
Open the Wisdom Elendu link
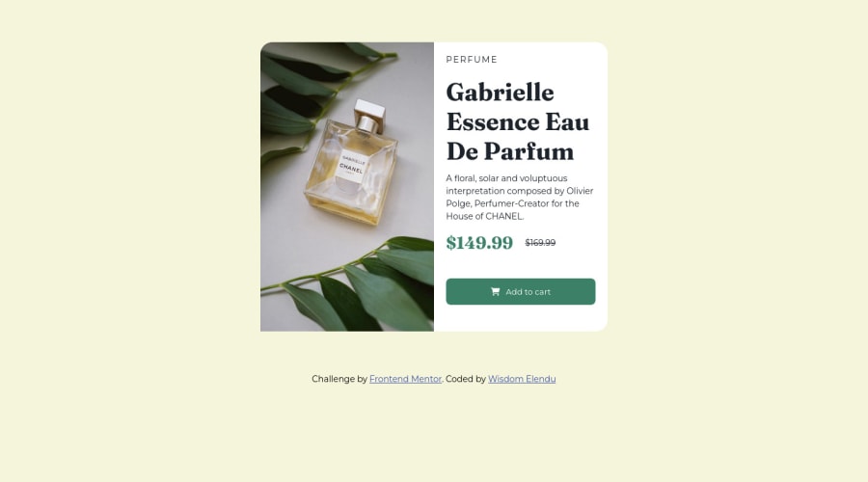point(522,379)
